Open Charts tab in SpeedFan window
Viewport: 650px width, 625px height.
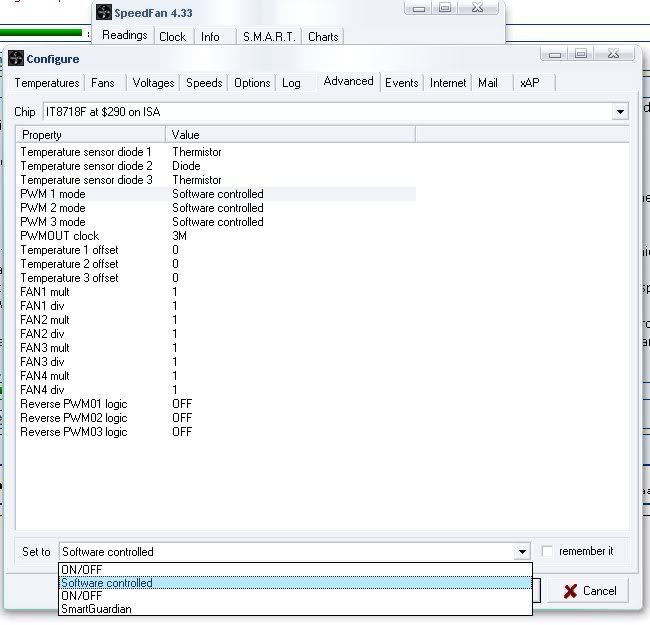point(323,37)
